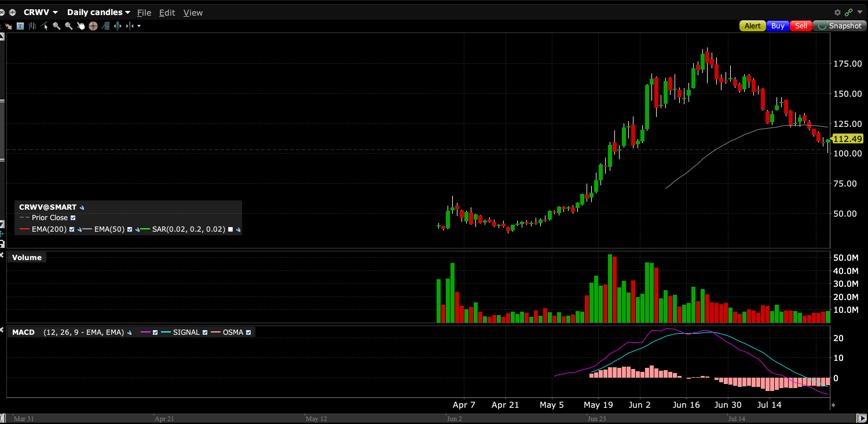
Task: Configure SAR indicator with wrench icon
Action: click(x=238, y=230)
